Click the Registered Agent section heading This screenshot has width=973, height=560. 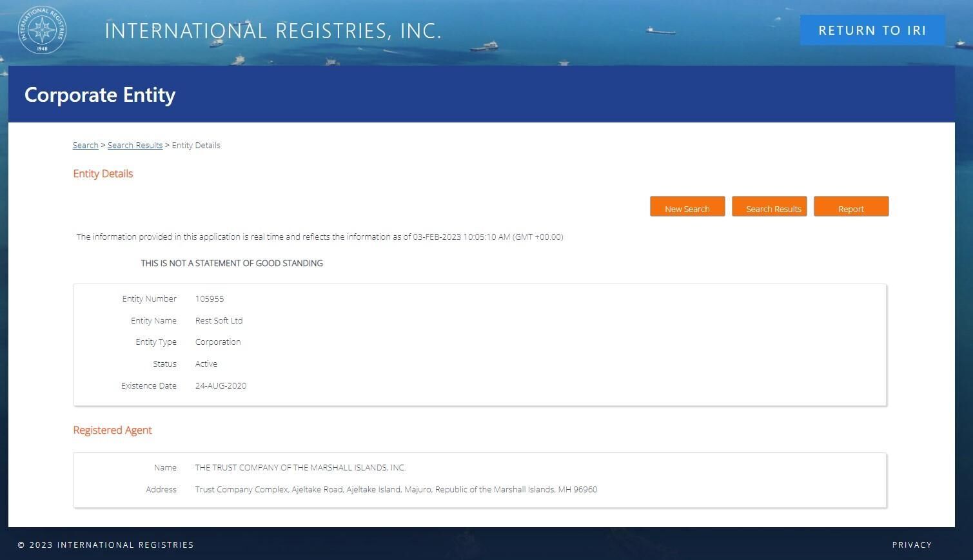pyautogui.click(x=112, y=430)
